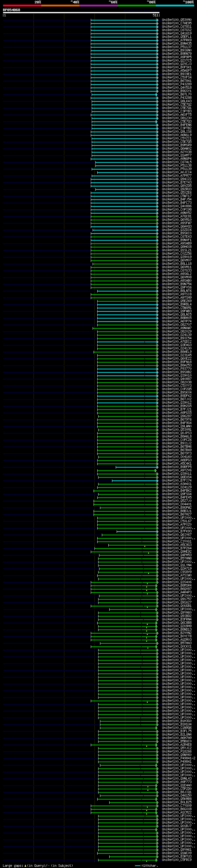This screenshot has width=197, height=868.
Task: Open hit UniRef100_A7QC81
Action: click(x=176, y=216)
